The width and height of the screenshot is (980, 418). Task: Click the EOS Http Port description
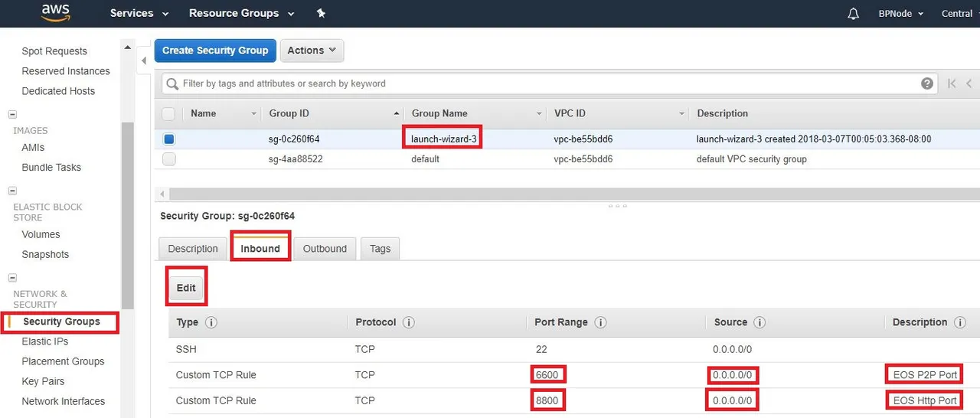pos(925,400)
